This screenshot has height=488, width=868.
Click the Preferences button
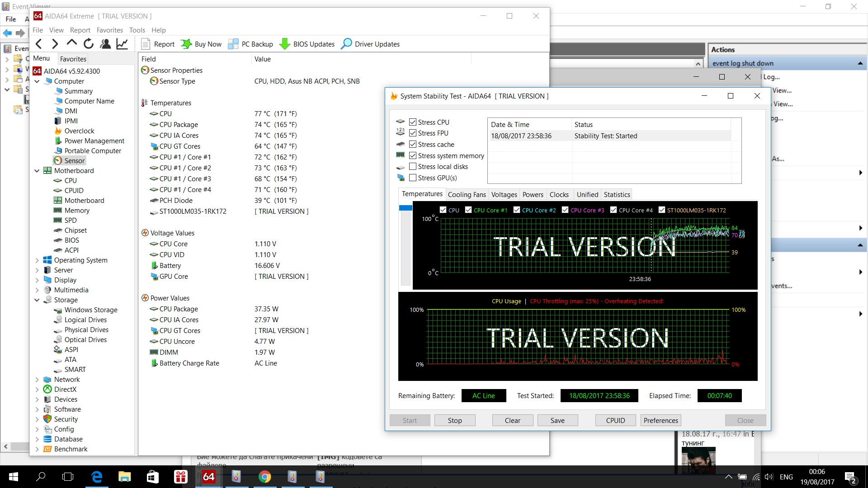pos(660,420)
